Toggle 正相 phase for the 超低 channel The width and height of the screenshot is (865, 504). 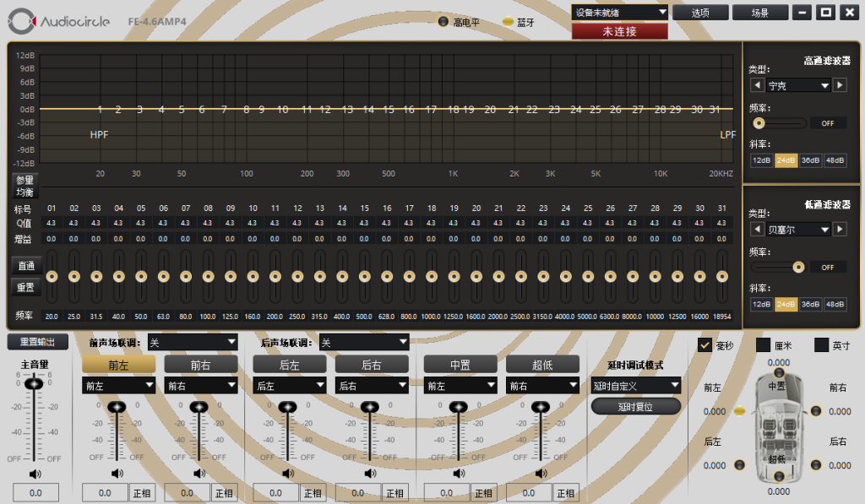pyautogui.click(x=565, y=493)
